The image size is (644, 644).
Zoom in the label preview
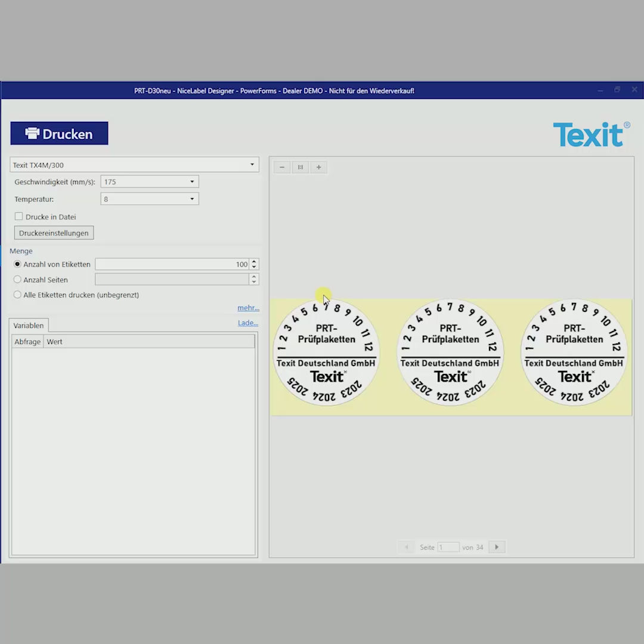coord(318,167)
